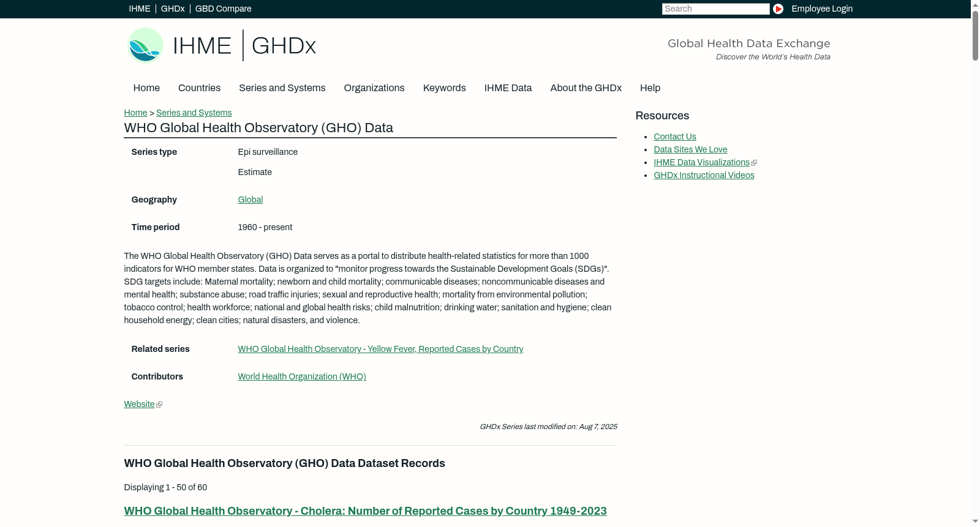
Task: Click the 'GHDx Series last modified on' note
Action: pyautogui.click(x=548, y=427)
